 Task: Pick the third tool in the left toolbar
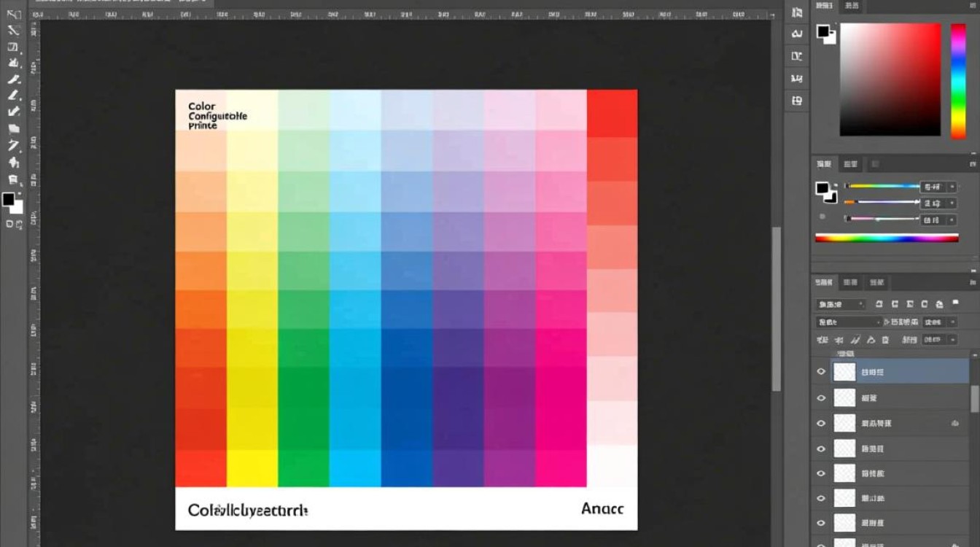[13, 47]
